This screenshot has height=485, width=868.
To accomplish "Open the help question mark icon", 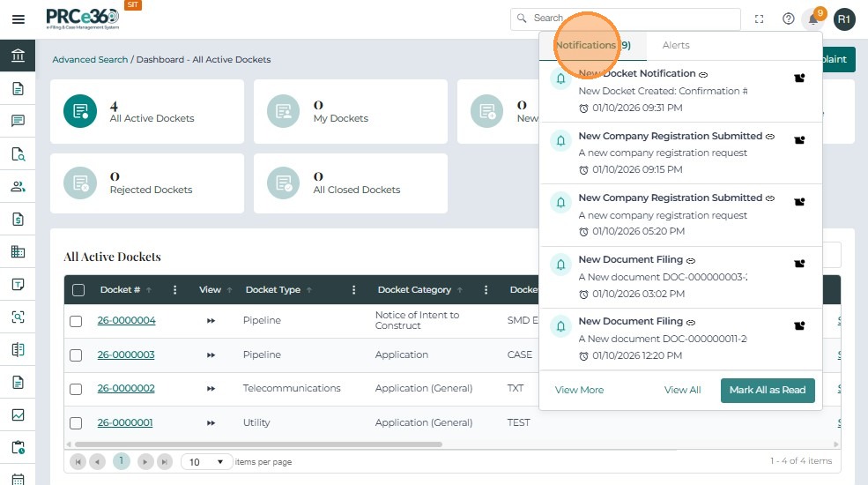I will pyautogui.click(x=788, y=19).
